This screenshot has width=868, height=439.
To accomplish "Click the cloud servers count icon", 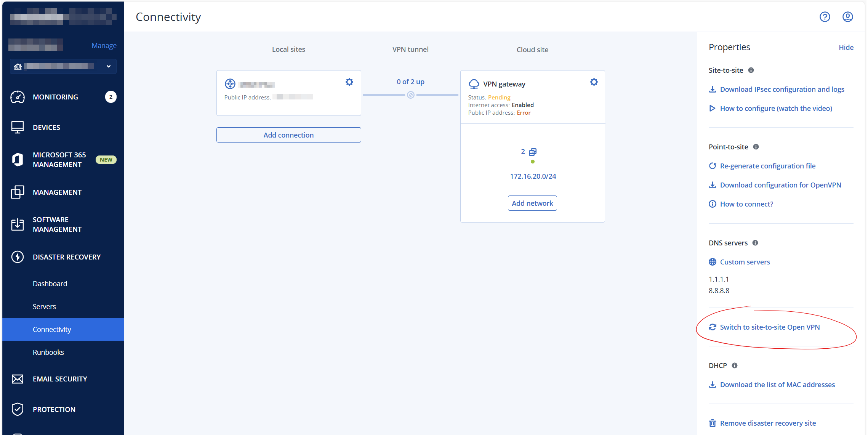I will 532,152.
